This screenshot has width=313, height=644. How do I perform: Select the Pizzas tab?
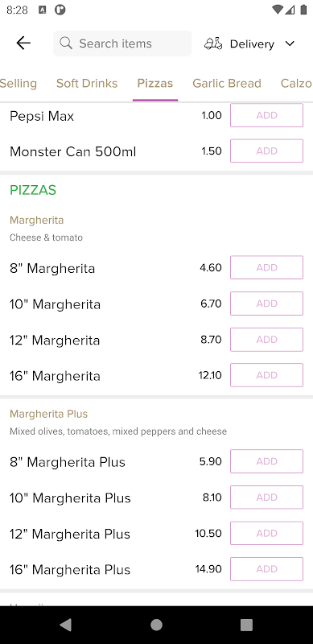155,84
